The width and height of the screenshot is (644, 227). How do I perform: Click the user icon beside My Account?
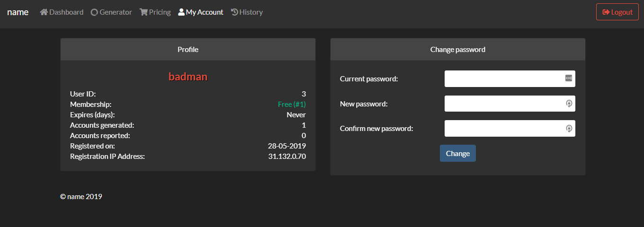(181, 12)
